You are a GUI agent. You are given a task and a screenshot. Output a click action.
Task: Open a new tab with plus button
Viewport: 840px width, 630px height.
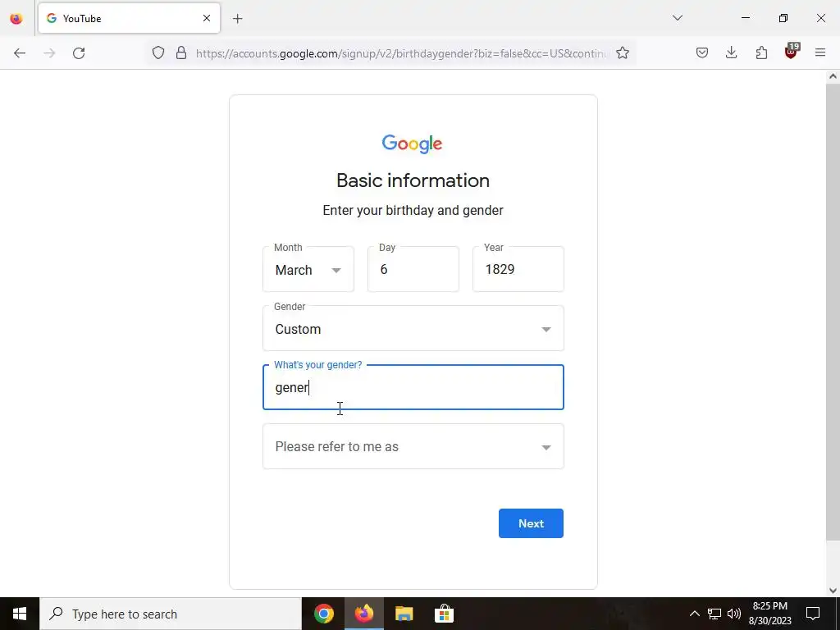[237, 19]
